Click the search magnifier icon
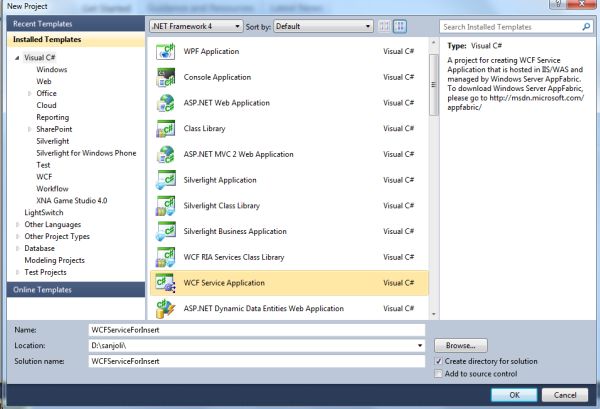Screen dimensions: 600x409 coord(586,27)
